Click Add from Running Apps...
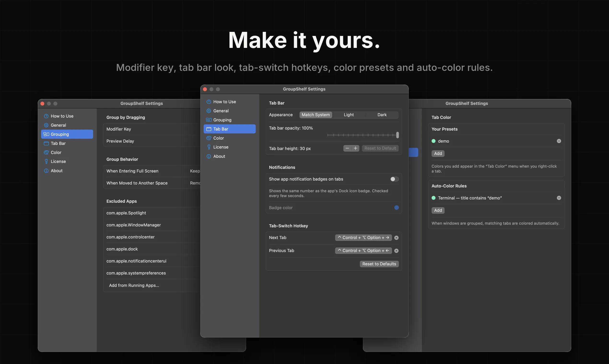 [134, 285]
